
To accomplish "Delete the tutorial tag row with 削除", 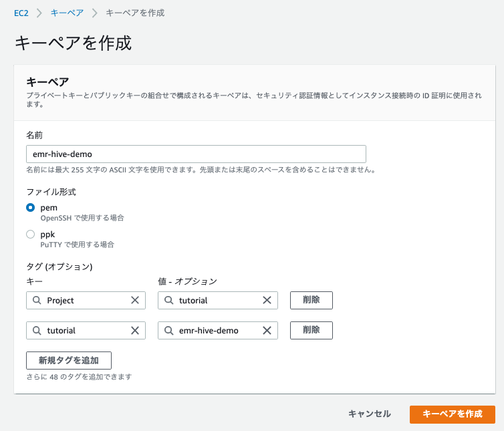I will pos(311,330).
